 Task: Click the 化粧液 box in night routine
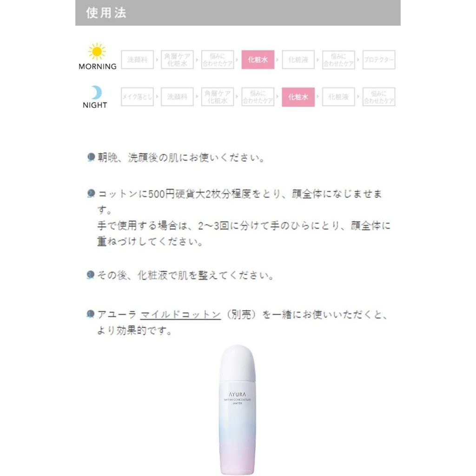[x=338, y=97]
